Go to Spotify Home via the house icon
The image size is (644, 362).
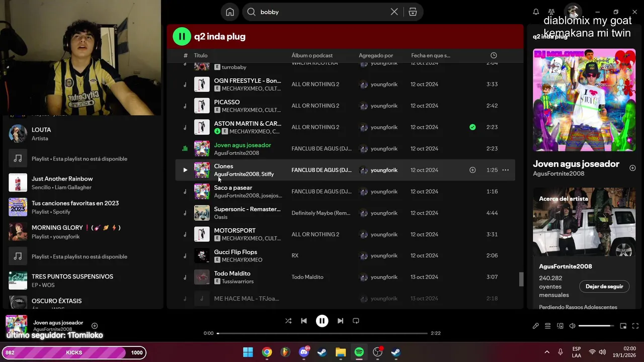click(230, 12)
